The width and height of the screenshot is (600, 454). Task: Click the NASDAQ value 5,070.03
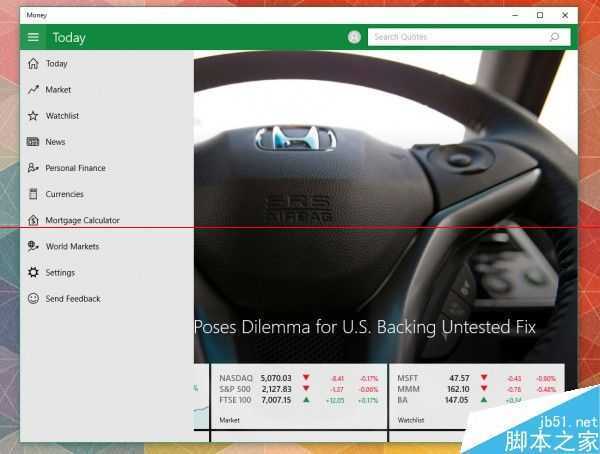[276, 378]
